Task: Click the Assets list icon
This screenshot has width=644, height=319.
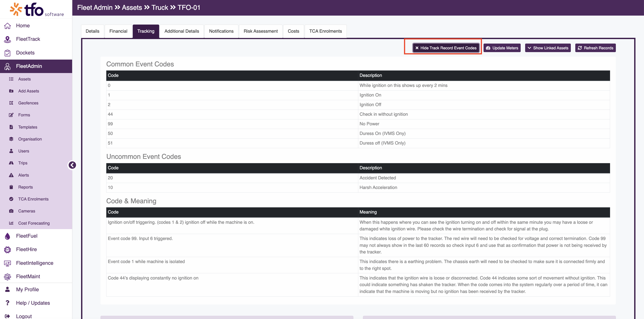Action: (x=11, y=79)
